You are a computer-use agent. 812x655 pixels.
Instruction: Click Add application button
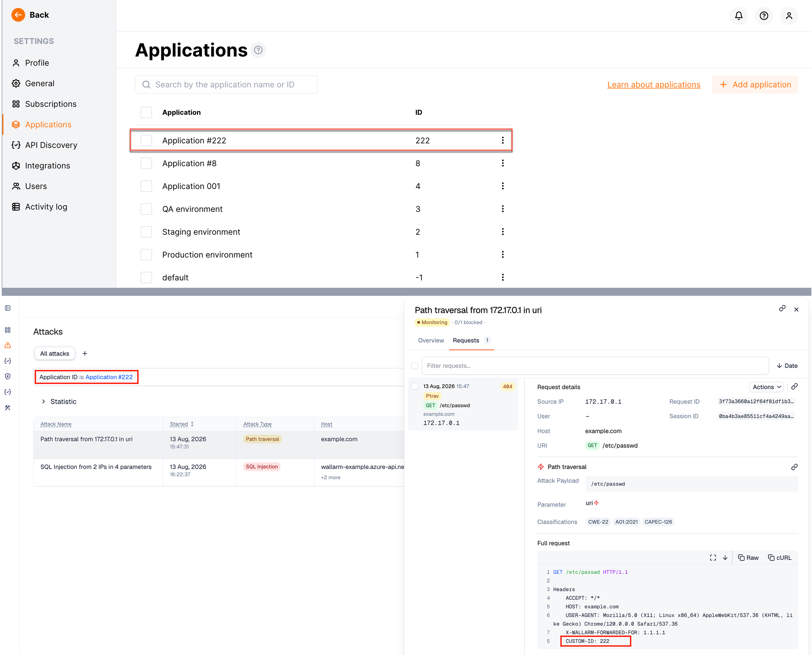[x=755, y=85]
